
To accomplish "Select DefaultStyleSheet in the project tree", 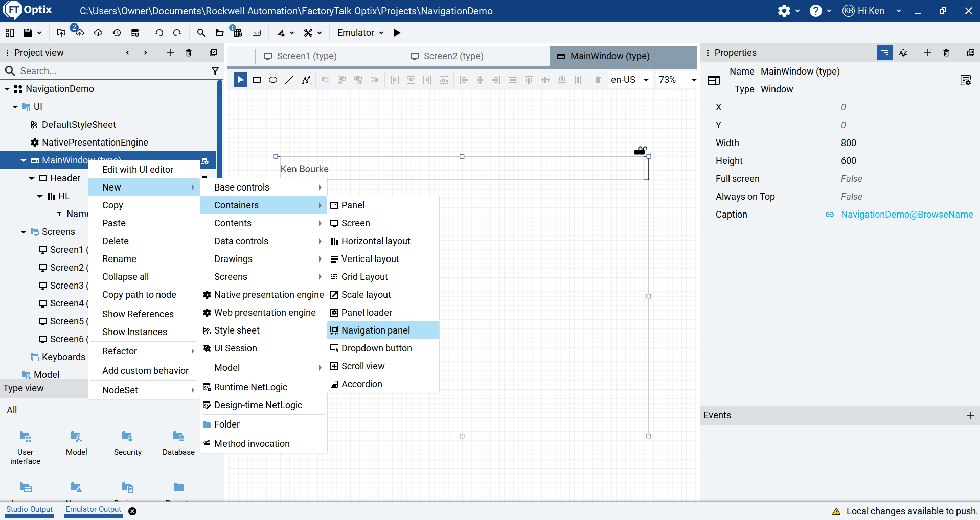I will [x=79, y=125].
